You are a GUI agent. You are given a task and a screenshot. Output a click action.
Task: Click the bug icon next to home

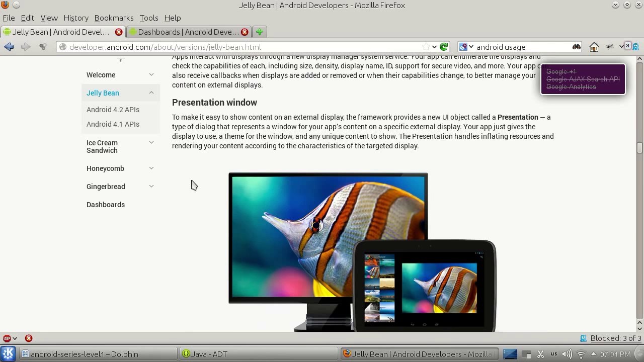[610, 47]
